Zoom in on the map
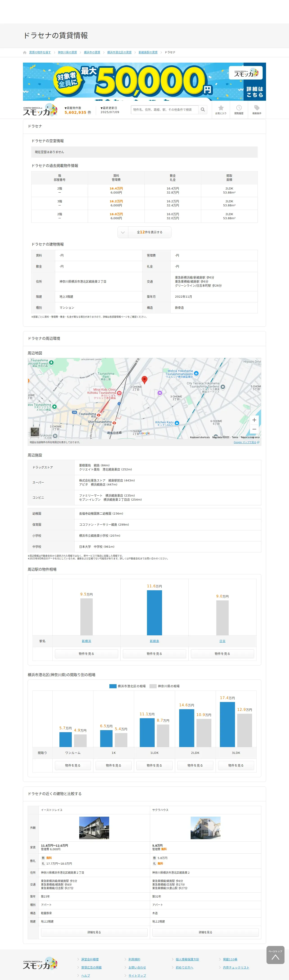 point(254,420)
